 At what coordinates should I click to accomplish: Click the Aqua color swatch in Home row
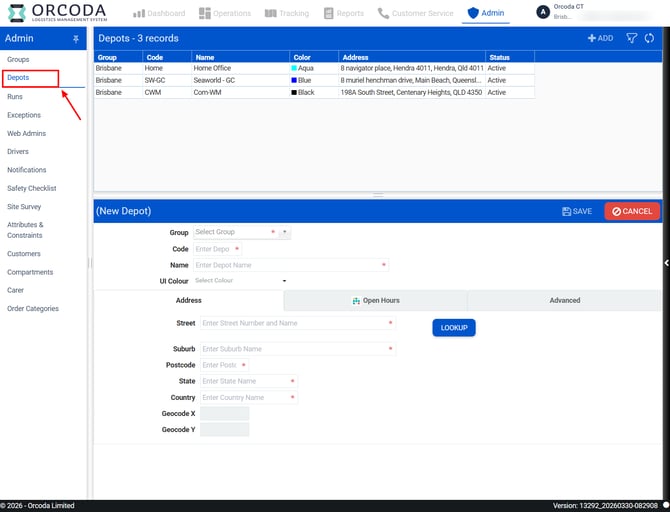pos(294,68)
